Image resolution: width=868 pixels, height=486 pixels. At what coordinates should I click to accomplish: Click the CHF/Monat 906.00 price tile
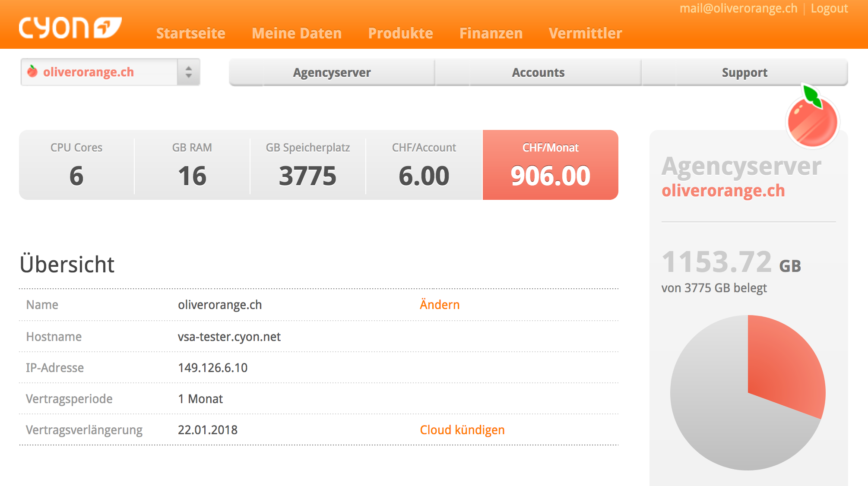550,165
